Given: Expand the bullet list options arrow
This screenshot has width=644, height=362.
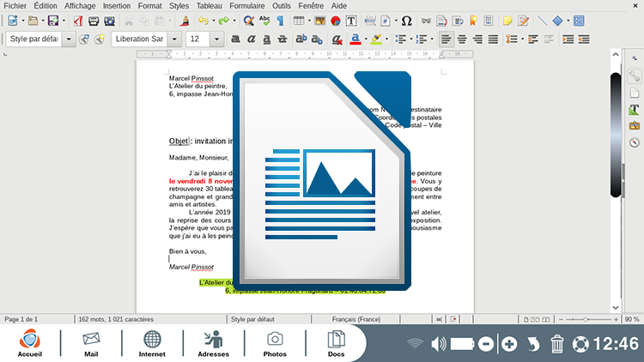Looking at the screenshot, I should click(410, 39).
